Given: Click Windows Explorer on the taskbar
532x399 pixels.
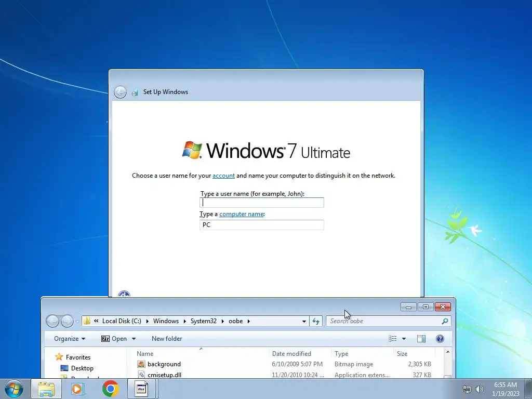Looking at the screenshot, I should (46, 389).
